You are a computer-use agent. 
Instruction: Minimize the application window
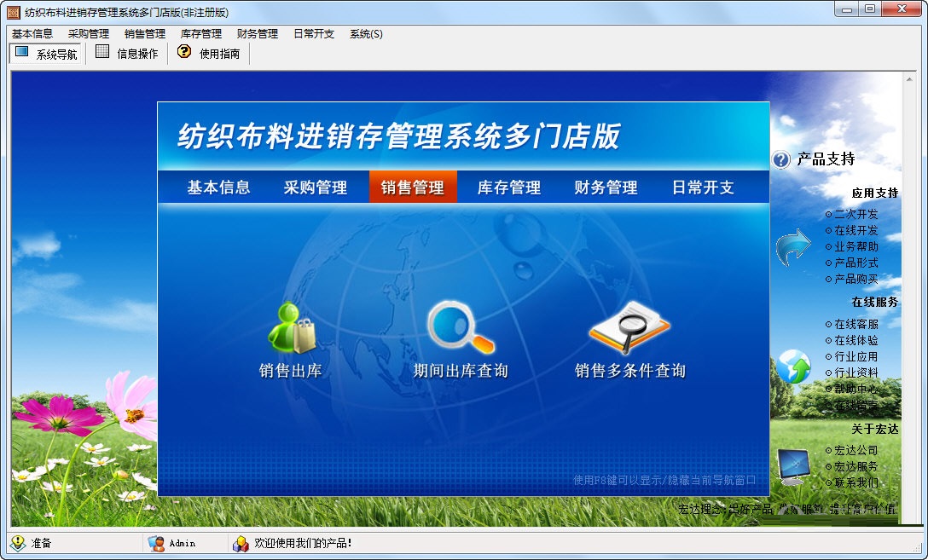[x=848, y=9]
